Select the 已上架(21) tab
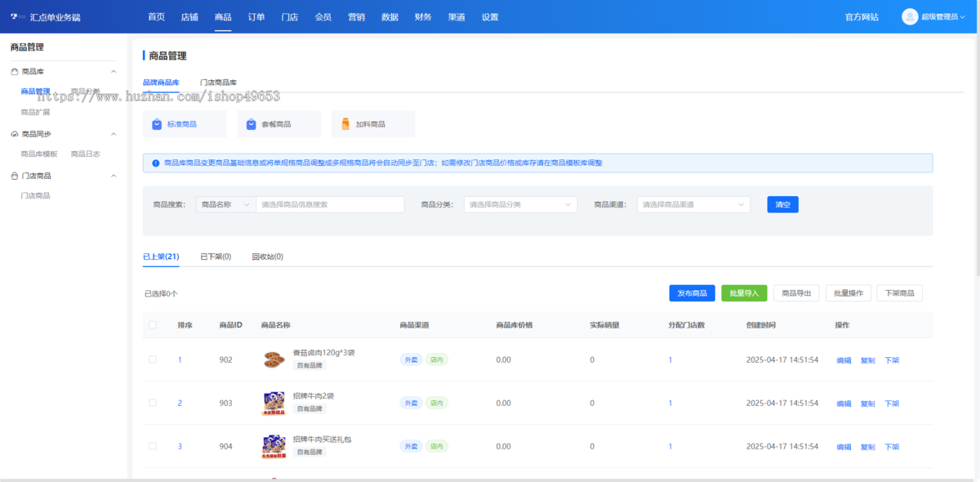980x482 pixels. coord(161,257)
